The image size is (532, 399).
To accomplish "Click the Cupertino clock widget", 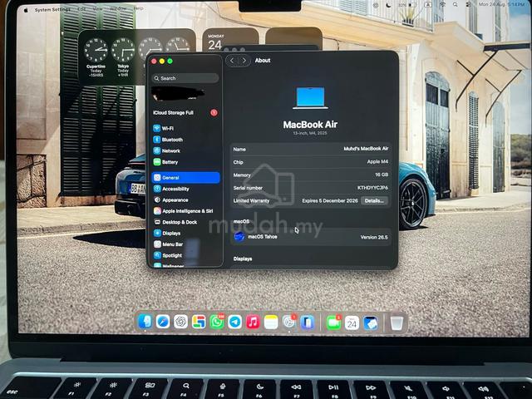I will 96,57.
